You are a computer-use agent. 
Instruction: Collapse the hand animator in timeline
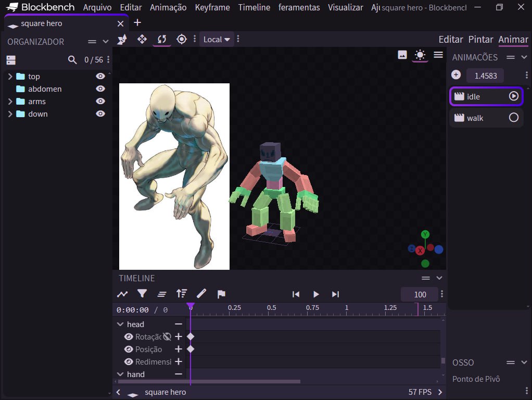click(120, 374)
